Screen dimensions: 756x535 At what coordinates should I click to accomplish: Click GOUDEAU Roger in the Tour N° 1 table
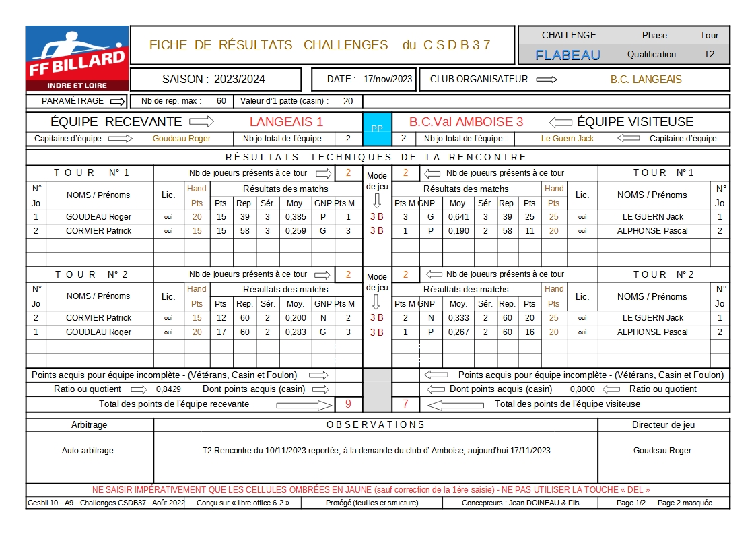(x=99, y=217)
